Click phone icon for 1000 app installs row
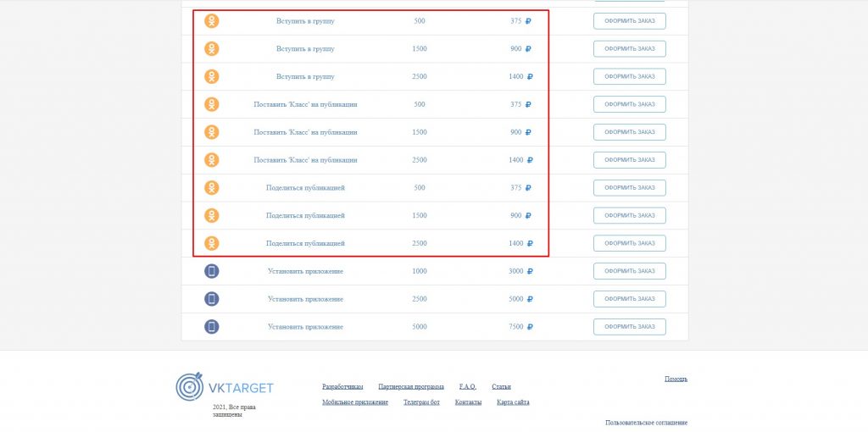 pyautogui.click(x=212, y=271)
